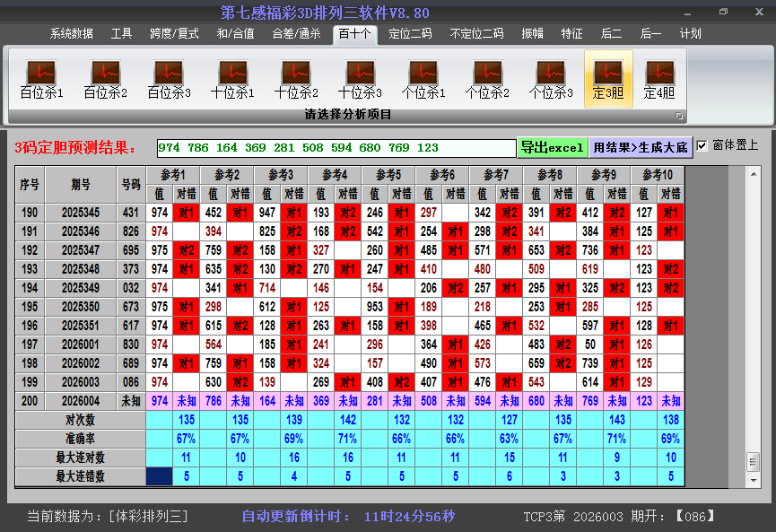
Task: Expand the ribbon group dialog launcher
Action: coord(679,116)
